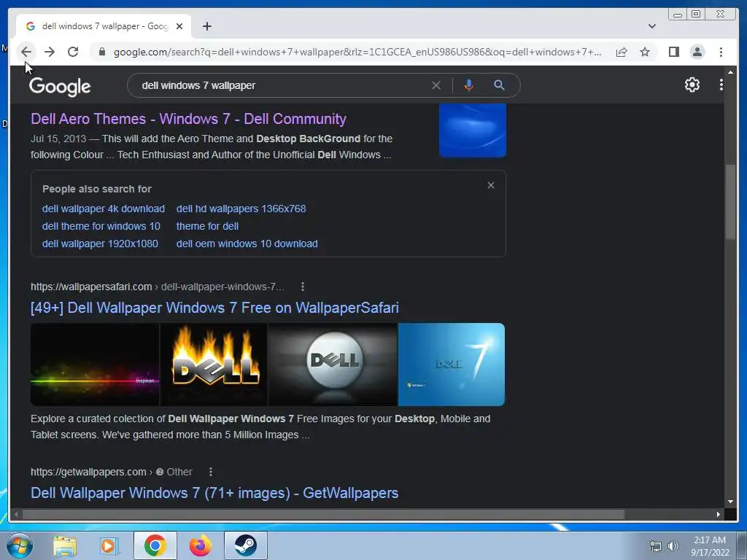Click the scroll up arrow
Viewport: 747px width, 560px height.
[x=730, y=72]
